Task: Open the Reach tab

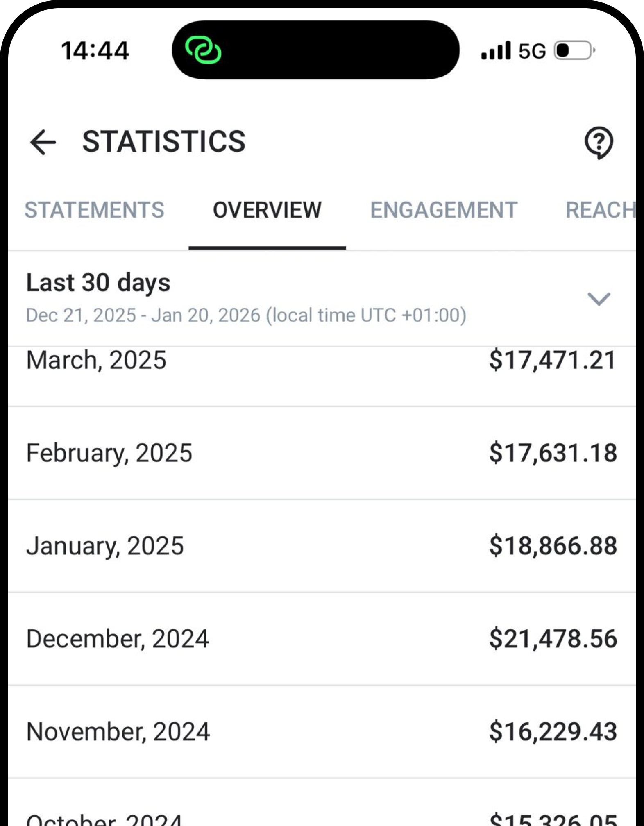Action: pyautogui.click(x=600, y=210)
